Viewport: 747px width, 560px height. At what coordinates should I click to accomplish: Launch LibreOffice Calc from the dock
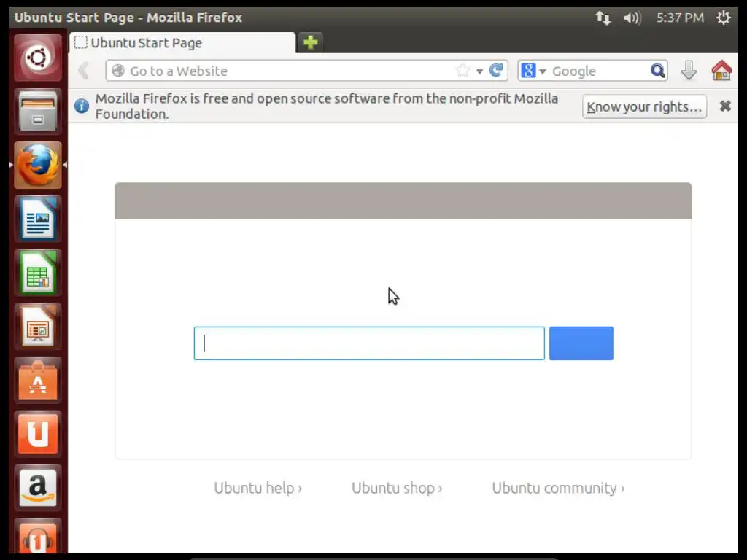pyautogui.click(x=38, y=273)
